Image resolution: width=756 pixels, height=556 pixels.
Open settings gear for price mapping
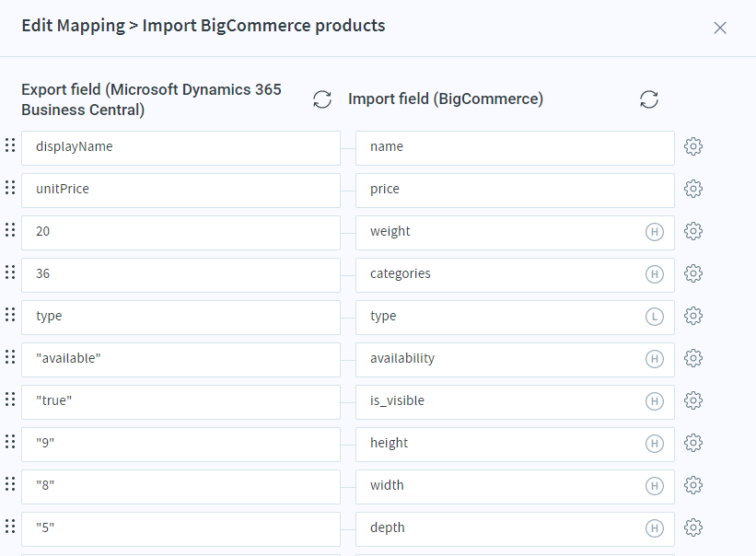[693, 189]
